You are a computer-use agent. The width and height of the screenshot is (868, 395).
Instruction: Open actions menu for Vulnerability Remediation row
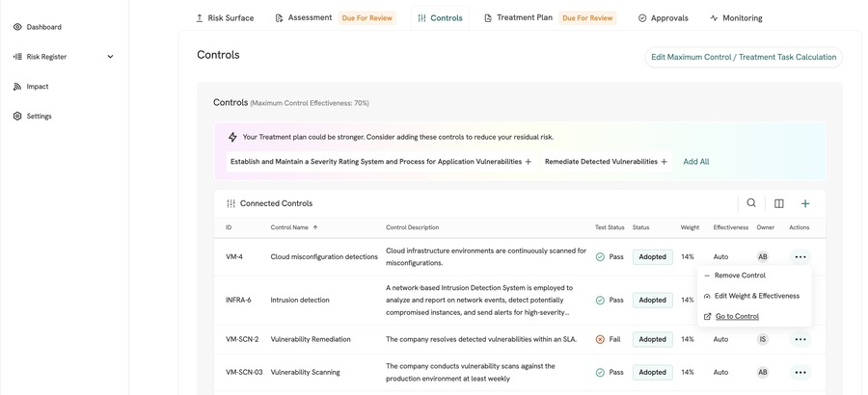[x=800, y=339]
